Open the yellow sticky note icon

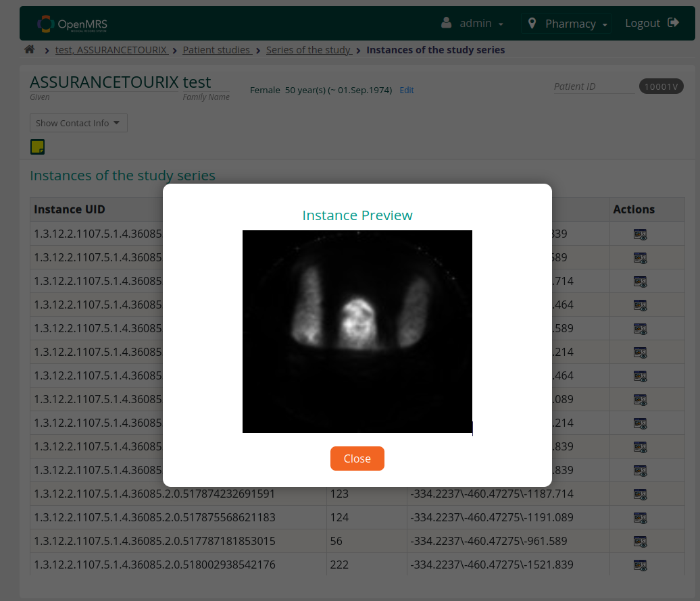[x=38, y=147]
